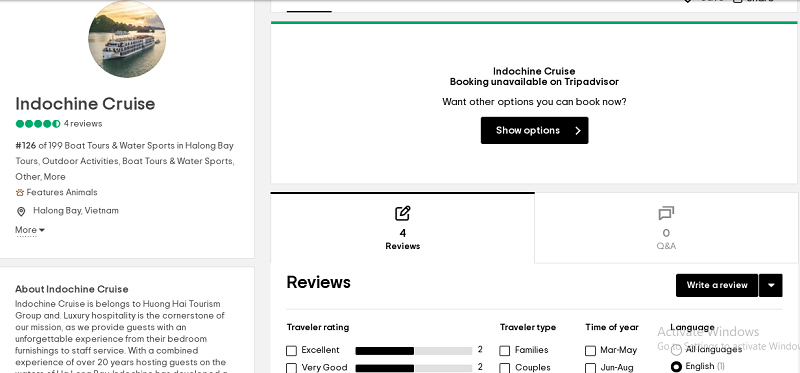
Task: Click the Very Good rating bar
Action: click(x=414, y=368)
